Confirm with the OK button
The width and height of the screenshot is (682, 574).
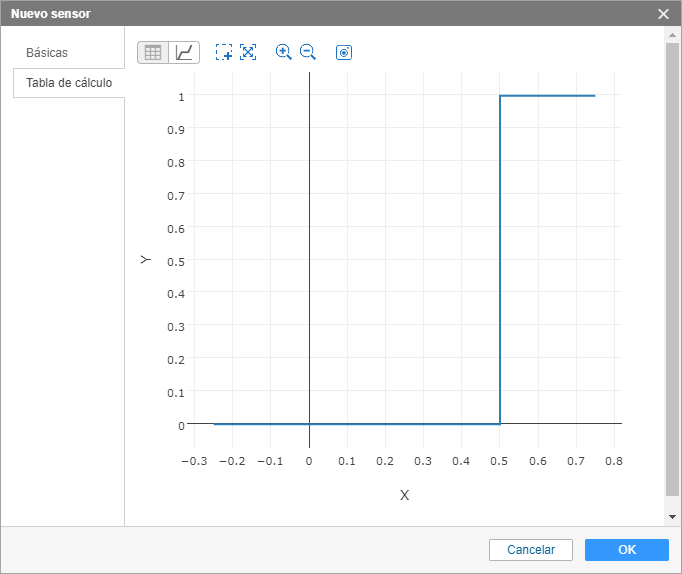pyautogui.click(x=627, y=550)
